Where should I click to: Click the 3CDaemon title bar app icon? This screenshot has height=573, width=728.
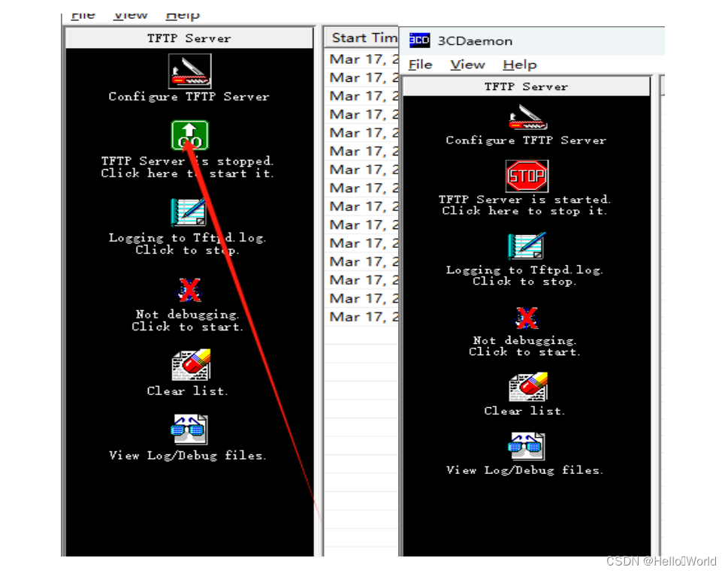click(x=420, y=41)
